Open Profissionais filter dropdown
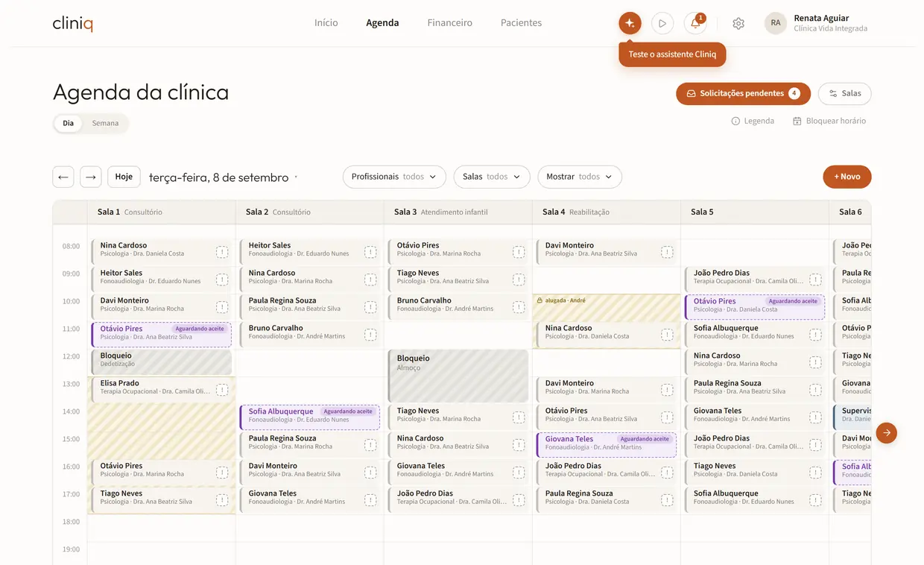Image resolution: width=924 pixels, height=565 pixels. click(x=394, y=177)
